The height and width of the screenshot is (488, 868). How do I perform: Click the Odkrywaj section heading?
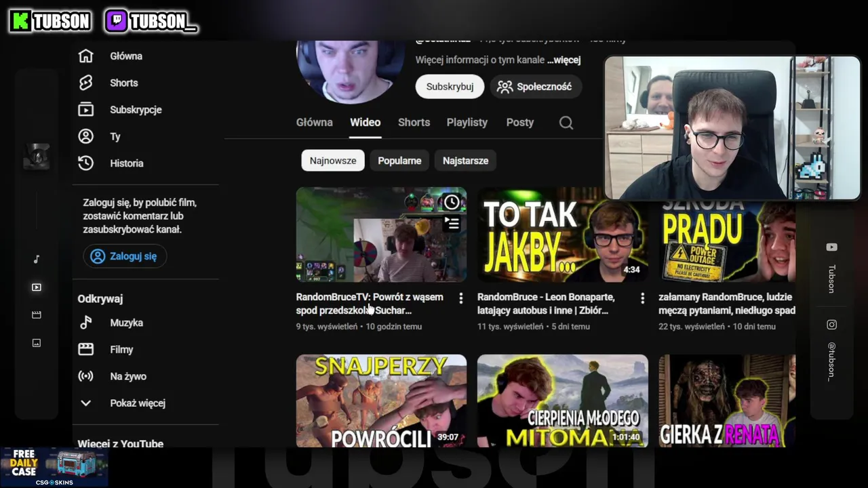[x=100, y=299]
